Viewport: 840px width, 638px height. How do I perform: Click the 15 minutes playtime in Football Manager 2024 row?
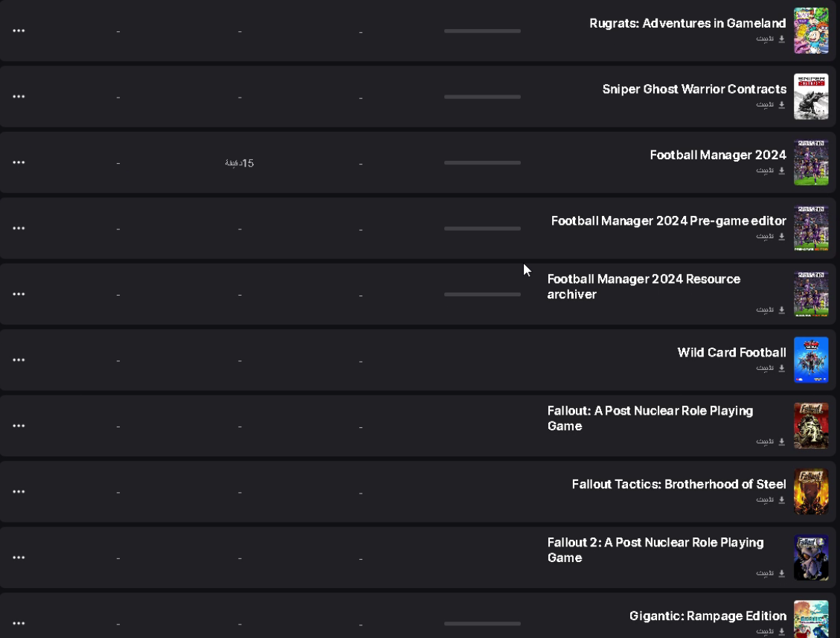tap(240, 163)
